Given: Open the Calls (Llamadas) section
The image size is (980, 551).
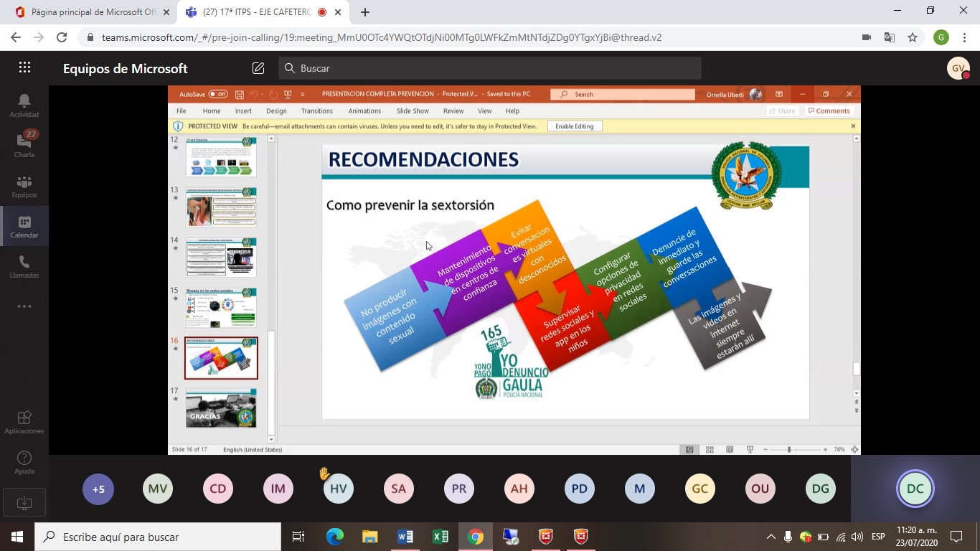Looking at the screenshot, I should coord(24,266).
